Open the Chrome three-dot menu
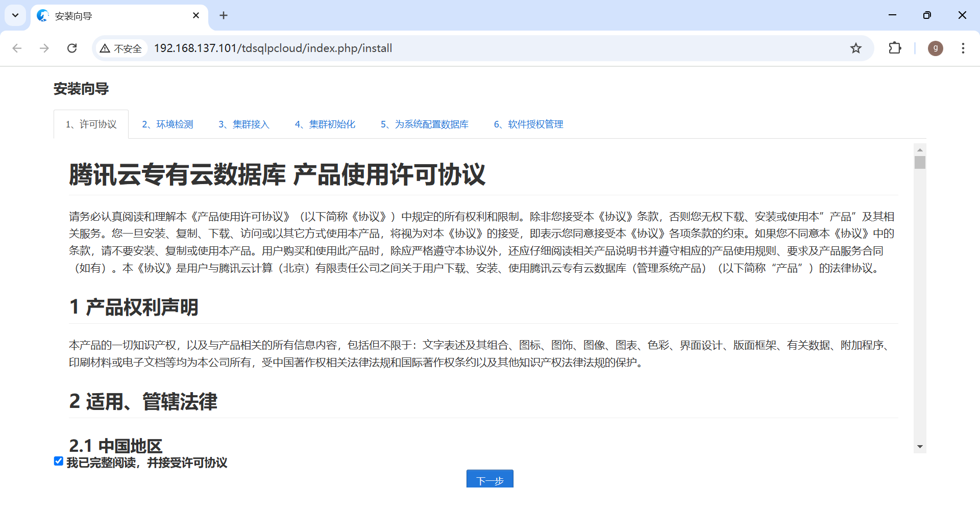Screen dimensions: 980x514 (963, 48)
